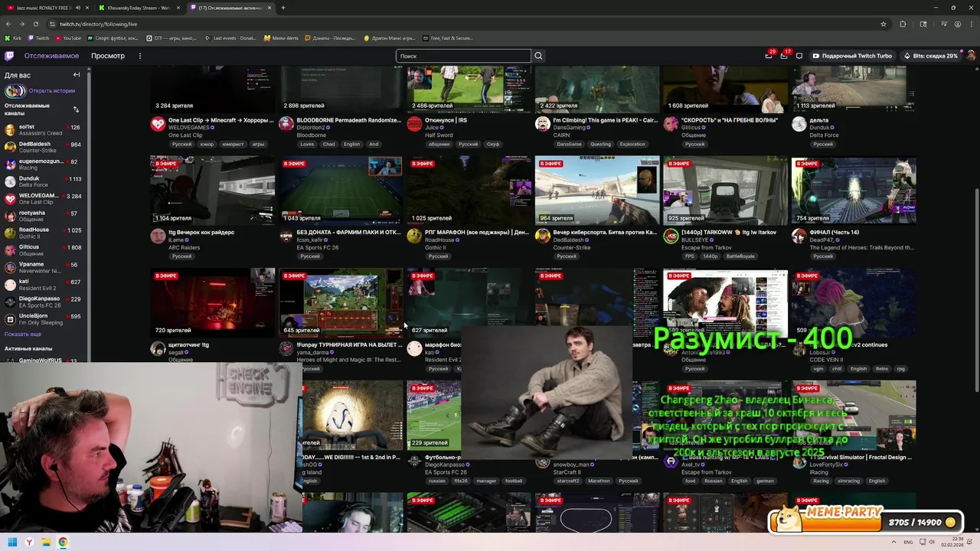
Task: Open YouTube bookmark
Action: click(68, 38)
